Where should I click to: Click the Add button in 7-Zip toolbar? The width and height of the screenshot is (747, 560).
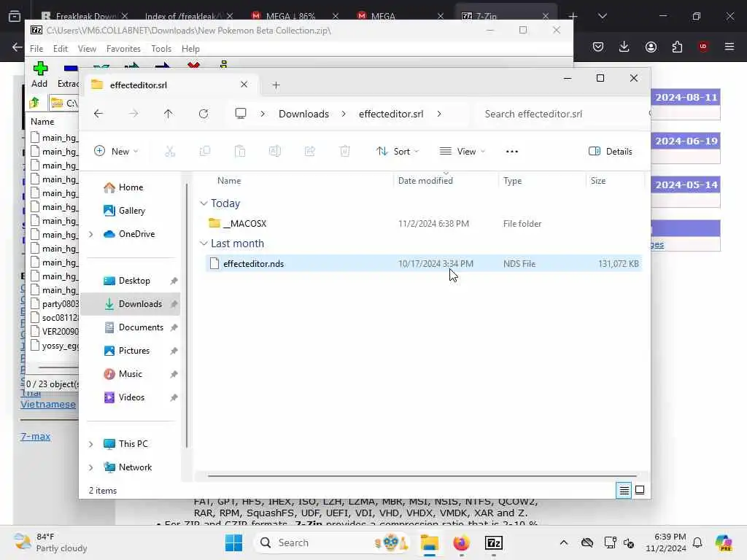pyautogui.click(x=39, y=74)
